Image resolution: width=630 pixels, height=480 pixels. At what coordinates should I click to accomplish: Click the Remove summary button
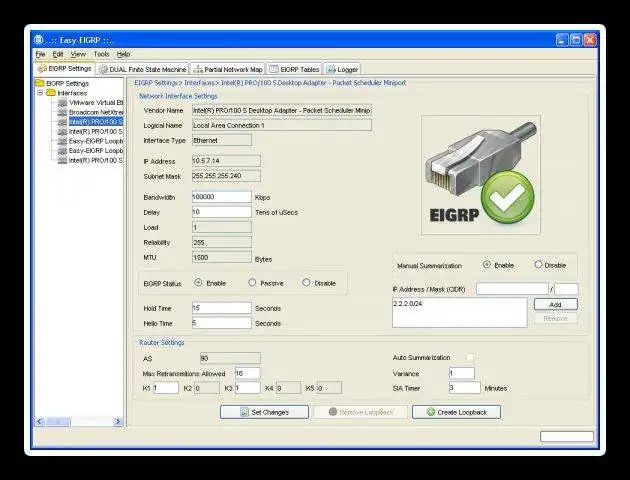coord(556,318)
